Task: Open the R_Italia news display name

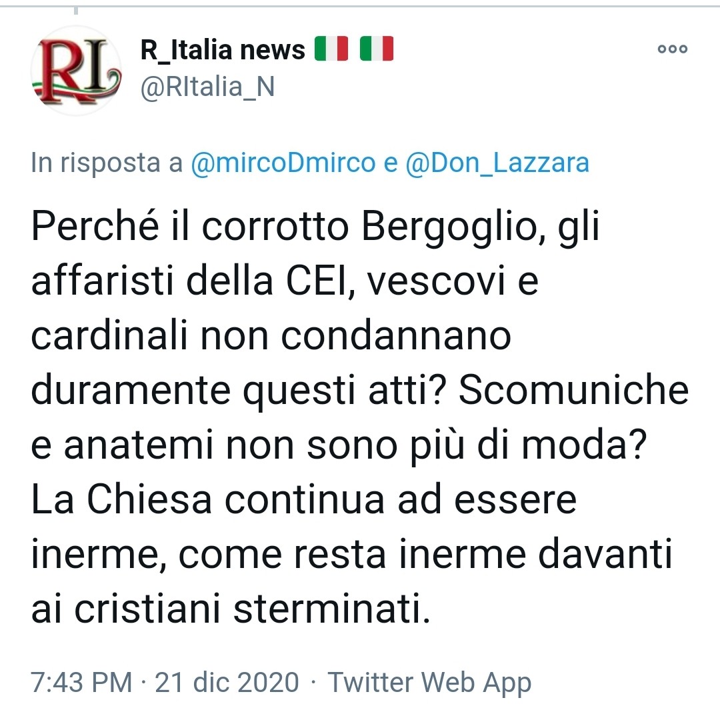Action: tap(223, 50)
